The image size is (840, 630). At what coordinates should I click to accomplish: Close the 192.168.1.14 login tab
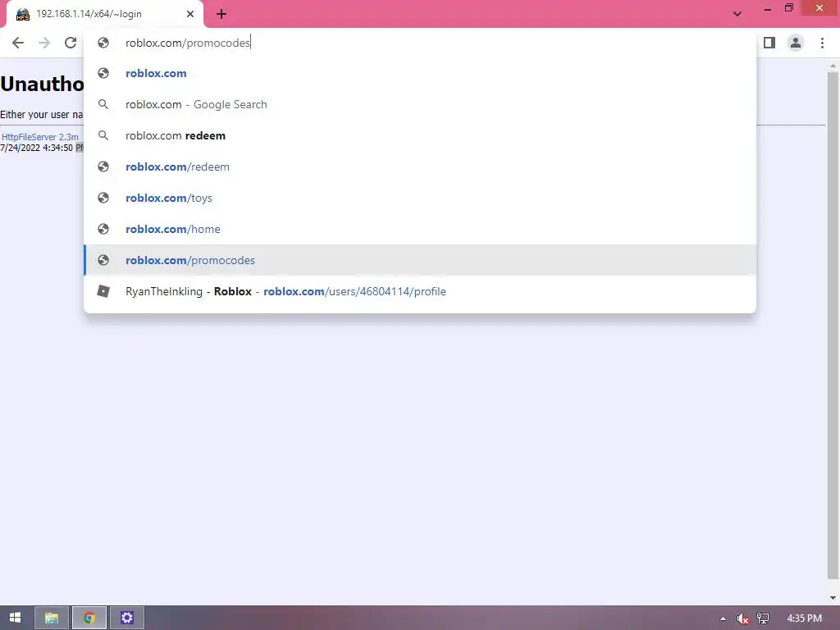[190, 14]
